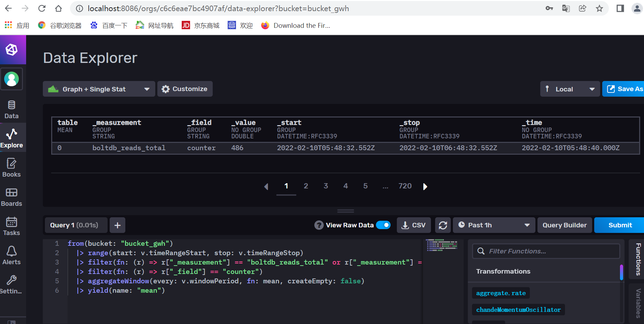644x324 pixels.
Task: Add a new query tab with plus
Action: point(118,225)
